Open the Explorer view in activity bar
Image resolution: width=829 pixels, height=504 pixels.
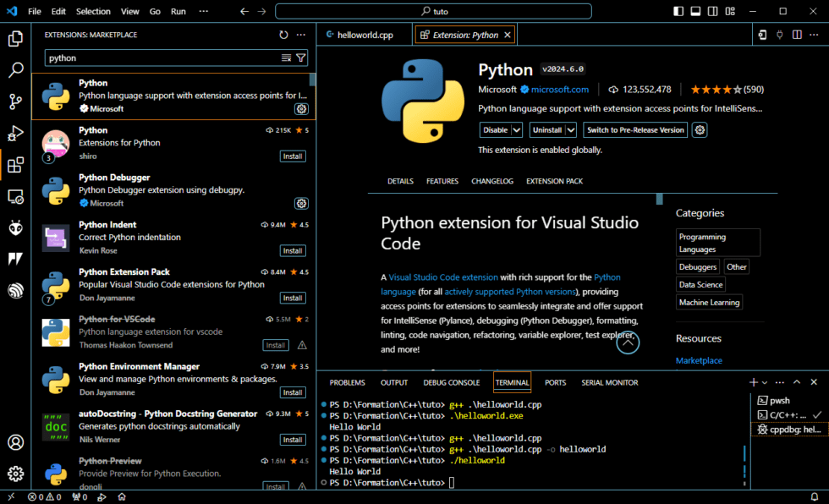coord(15,38)
